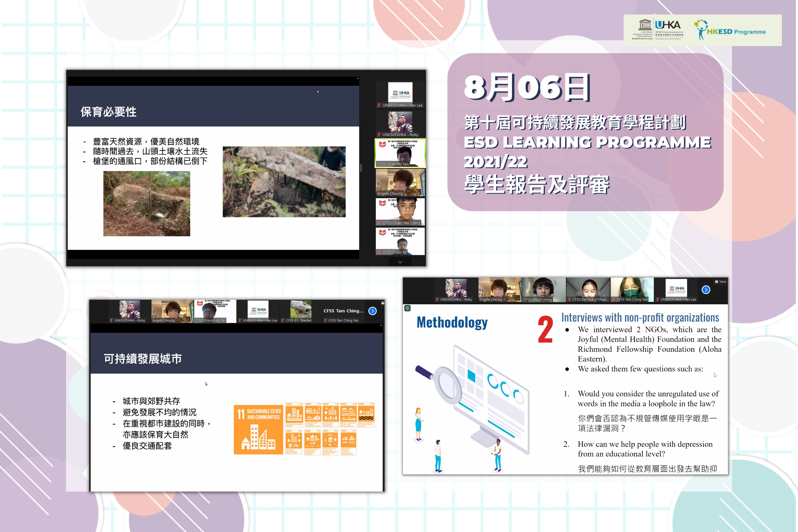
Task: Click SDG Target 11-1 safe housing tile
Action: (294, 415)
